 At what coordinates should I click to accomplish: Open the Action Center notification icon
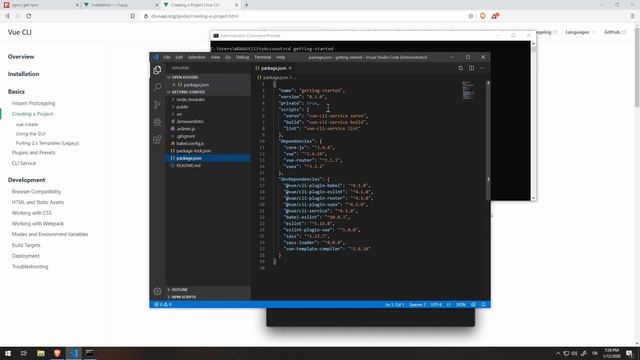630,353
